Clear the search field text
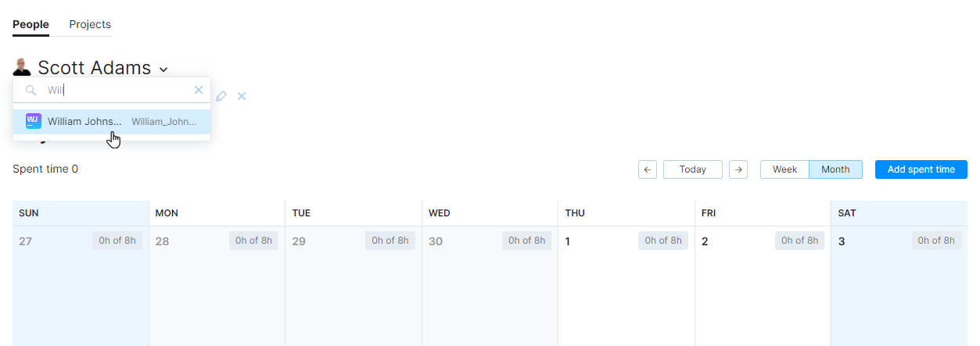This screenshot has height=346, width=980. click(x=199, y=90)
